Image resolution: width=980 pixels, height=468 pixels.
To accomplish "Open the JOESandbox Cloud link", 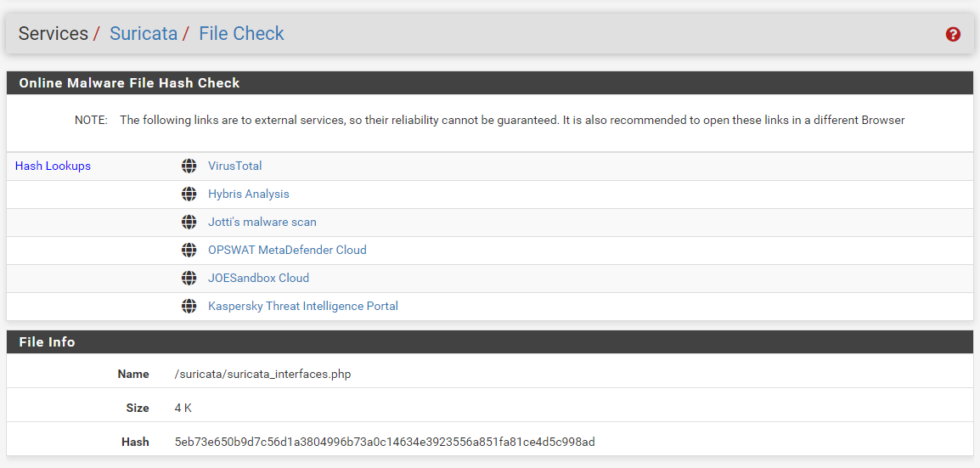I will 259,278.
